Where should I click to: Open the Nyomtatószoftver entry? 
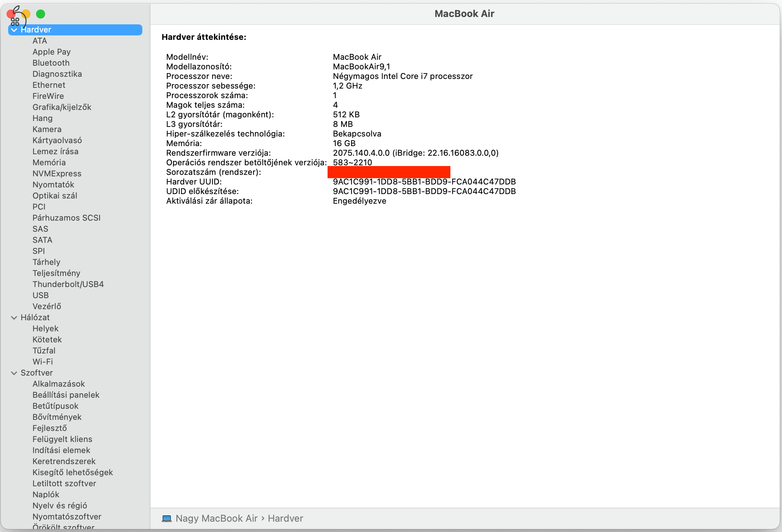click(x=67, y=517)
